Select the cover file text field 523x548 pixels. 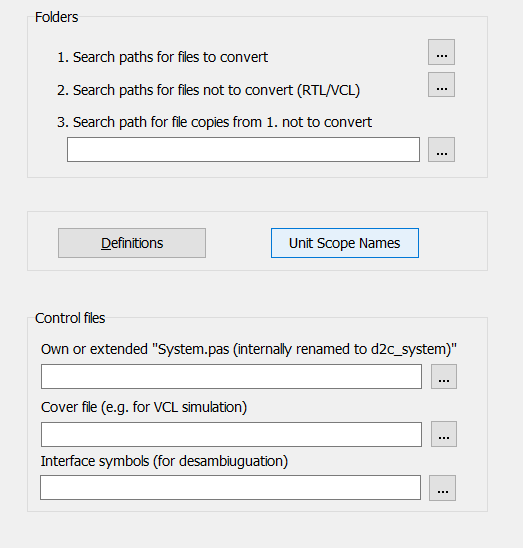point(231,434)
